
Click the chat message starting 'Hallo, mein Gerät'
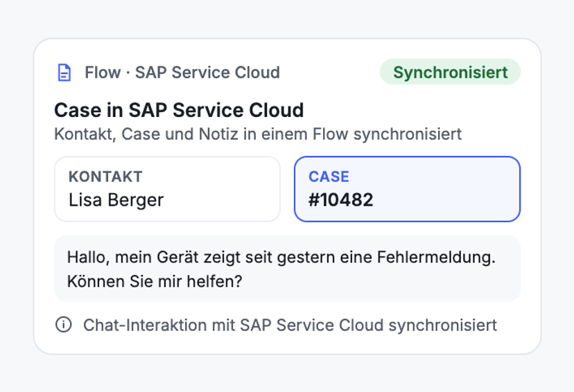(287, 269)
